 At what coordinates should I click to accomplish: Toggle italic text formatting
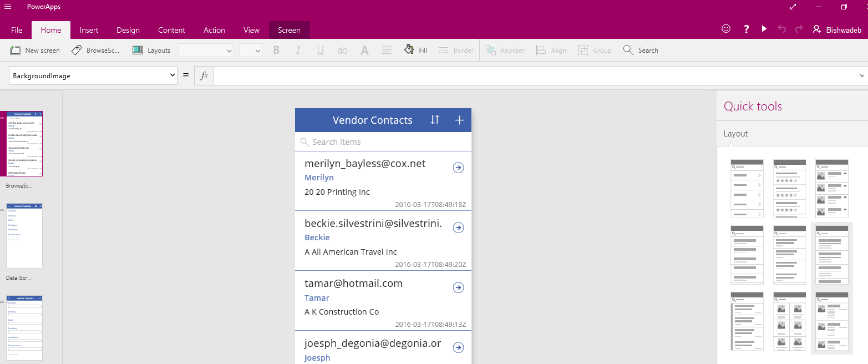[x=298, y=50]
